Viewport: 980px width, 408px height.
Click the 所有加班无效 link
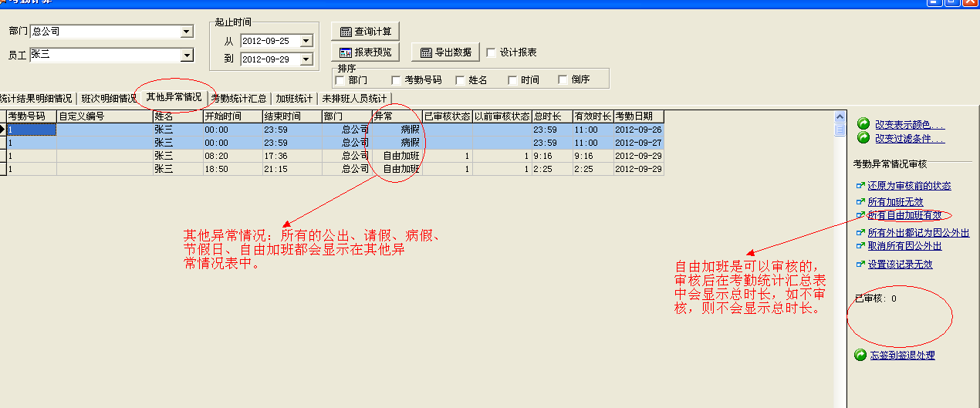pos(895,201)
